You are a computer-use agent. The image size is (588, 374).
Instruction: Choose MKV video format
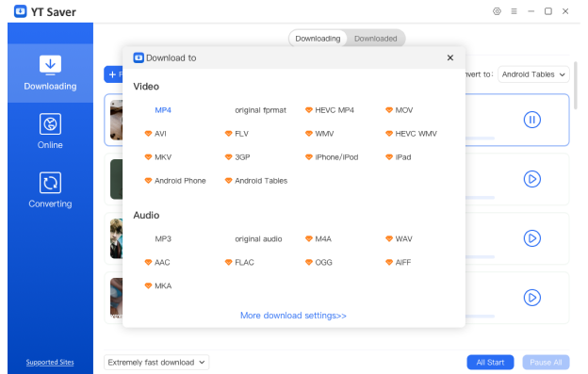[x=158, y=157]
